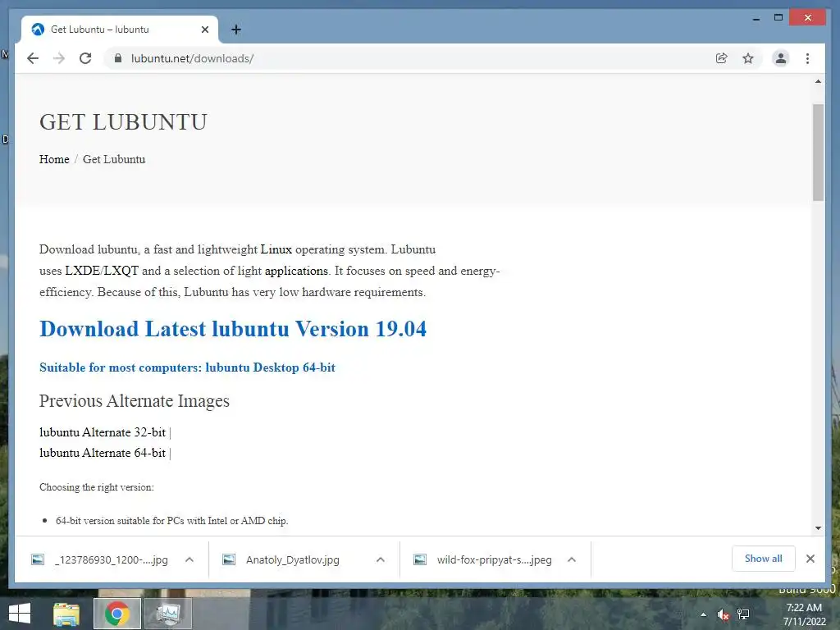Click the Get Lubuntu breadcrumb text

pyautogui.click(x=114, y=159)
